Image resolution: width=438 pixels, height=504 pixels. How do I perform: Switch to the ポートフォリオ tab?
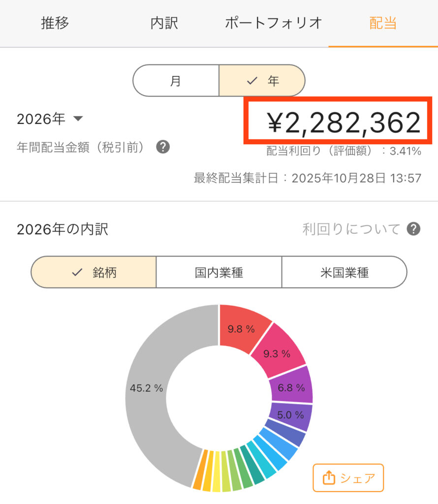point(273,23)
